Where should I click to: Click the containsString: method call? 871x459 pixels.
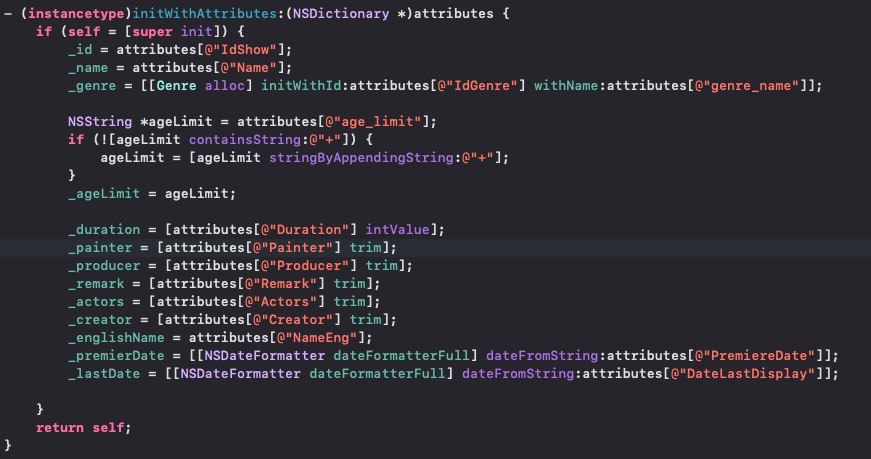click(248, 139)
